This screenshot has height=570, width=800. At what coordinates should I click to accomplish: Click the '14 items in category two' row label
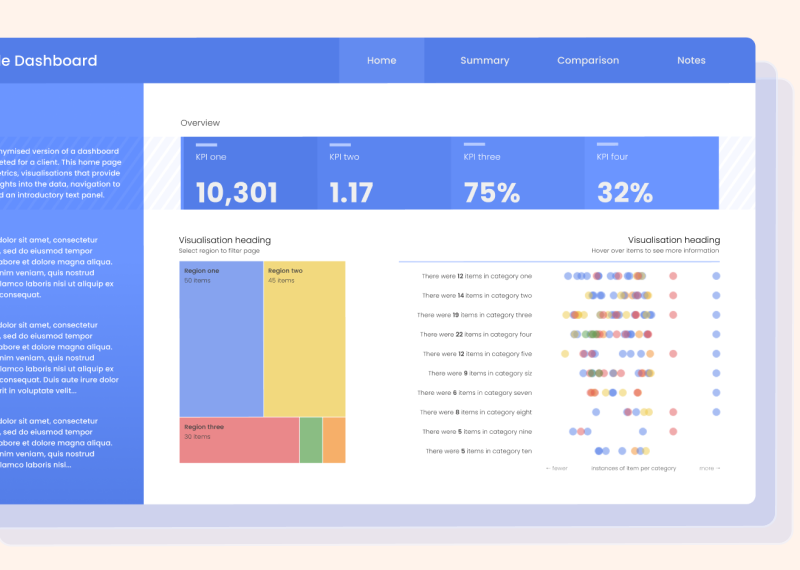pyautogui.click(x=477, y=295)
